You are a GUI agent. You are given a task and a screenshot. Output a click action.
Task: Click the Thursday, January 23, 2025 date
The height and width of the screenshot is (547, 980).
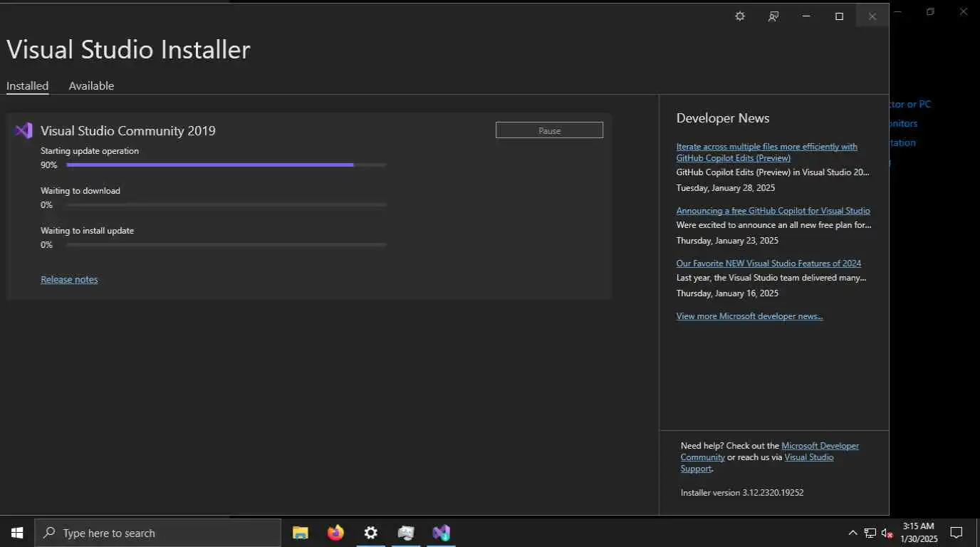pos(727,241)
